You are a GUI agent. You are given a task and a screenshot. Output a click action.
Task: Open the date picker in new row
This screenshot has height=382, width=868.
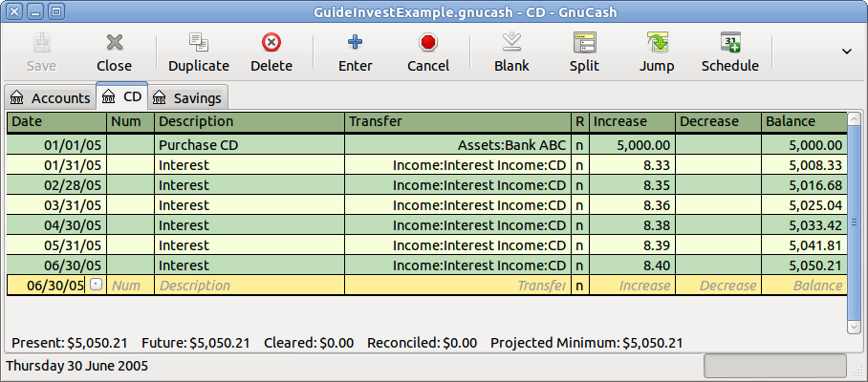[x=96, y=286]
